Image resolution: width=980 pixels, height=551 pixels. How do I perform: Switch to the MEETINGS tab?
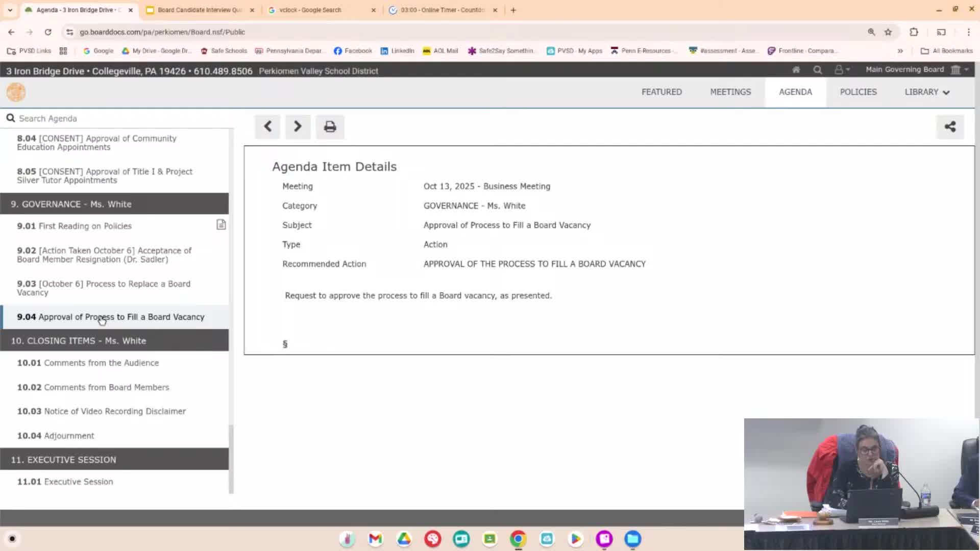click(x=730, y=92)
